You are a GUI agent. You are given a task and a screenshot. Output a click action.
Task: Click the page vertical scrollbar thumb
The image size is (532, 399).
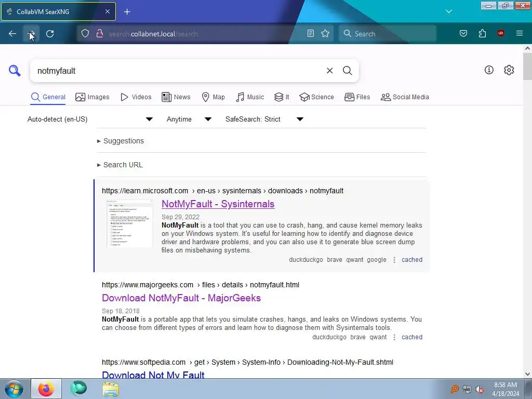[527, 66]
